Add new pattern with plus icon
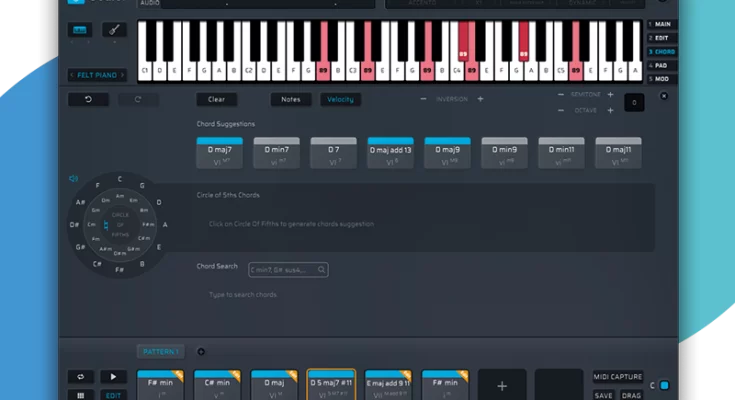The image size is (735, 400). point(200,351)
